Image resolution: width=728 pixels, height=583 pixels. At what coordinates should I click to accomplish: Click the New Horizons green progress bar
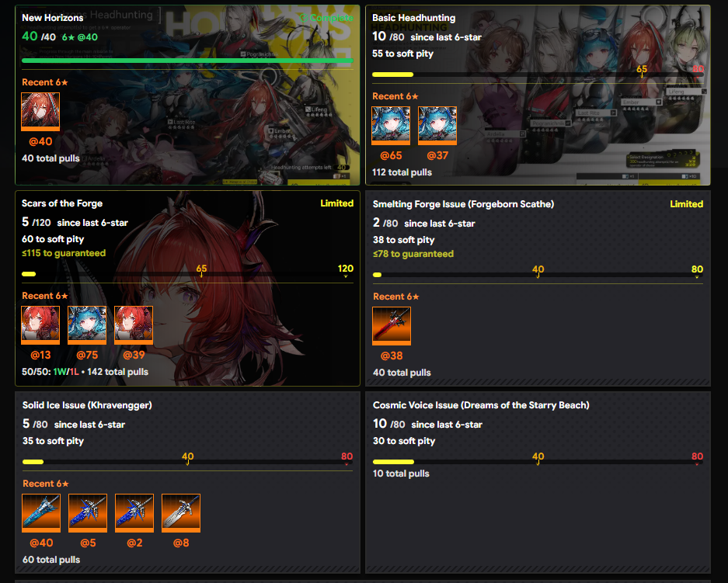[187, 61]
